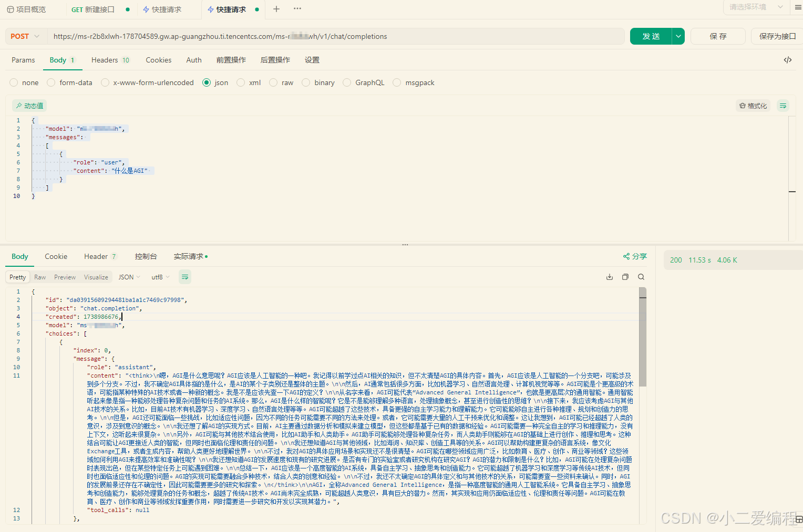Search the response with magnifier icon
803x532 pixels.
(641, 277)
